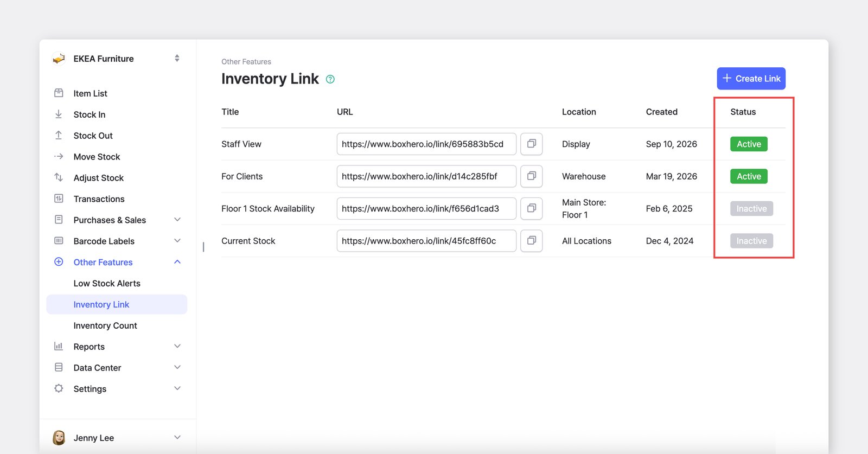This screenshot has width=868, height=454.
Task: Open the Inventory Link help icon
Action: (x=330, y=79)
